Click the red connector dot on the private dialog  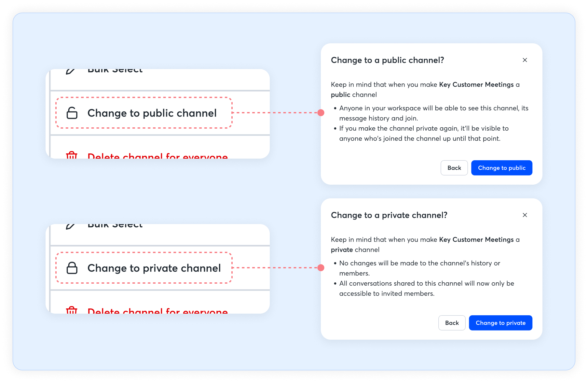(321, 268)
